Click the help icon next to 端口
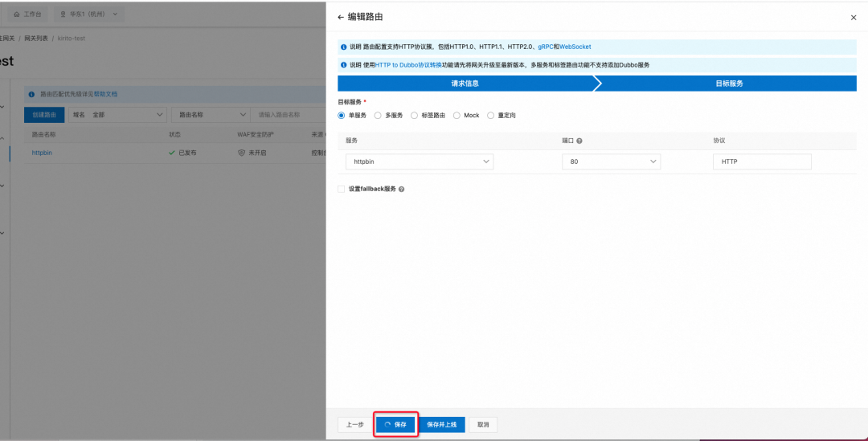The image size is (868, 441). 579,141
